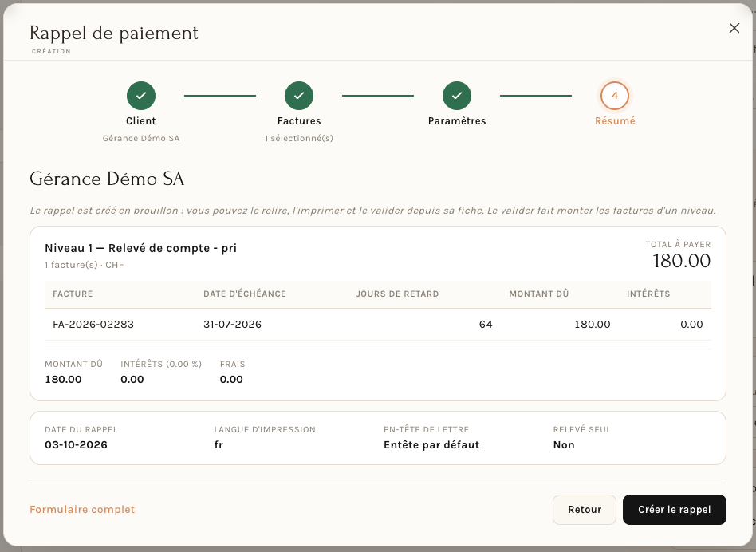Click the Intérêts column header
Image resolution: width=756 pixels, height=552 pixels.
click(648, 294)
